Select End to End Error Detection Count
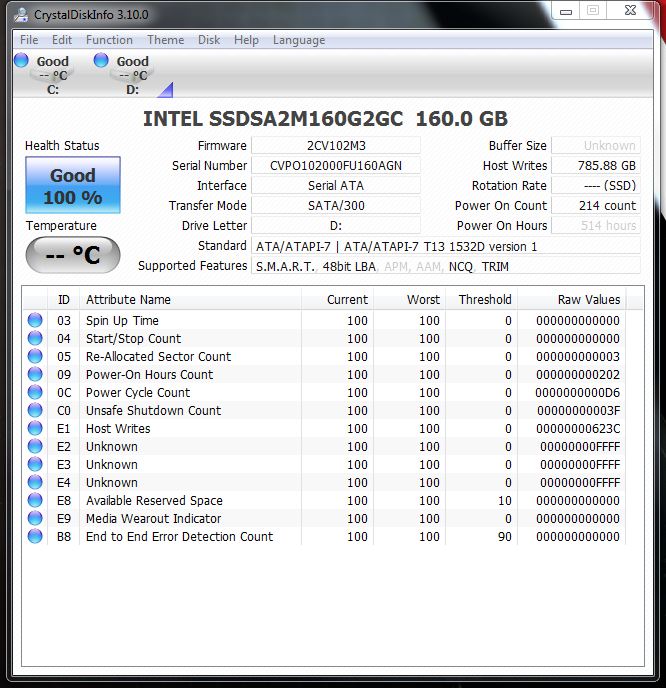 pyautogui.click(x=179, y=537)
